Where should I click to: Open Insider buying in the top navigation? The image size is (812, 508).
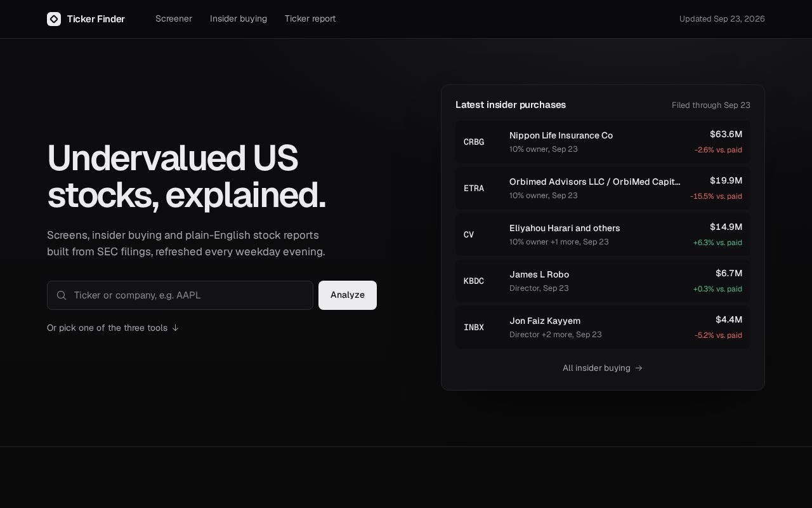[x=239, y=19]
